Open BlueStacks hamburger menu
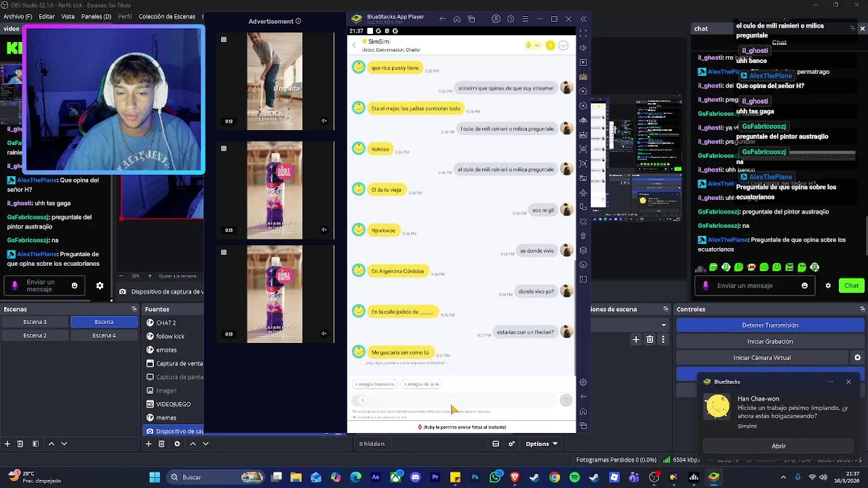The height and width of the screenshot is (488, 868). click(x=525, y=19)
